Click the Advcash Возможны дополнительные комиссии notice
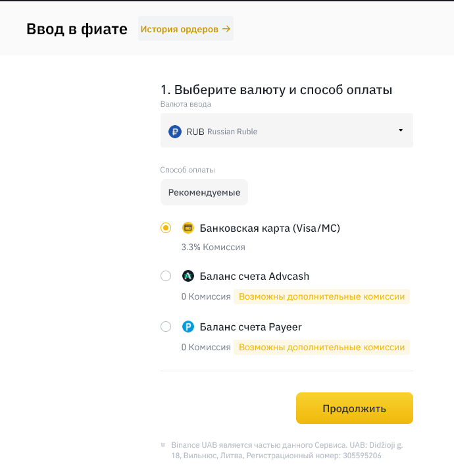 click(x=322, y=296)
